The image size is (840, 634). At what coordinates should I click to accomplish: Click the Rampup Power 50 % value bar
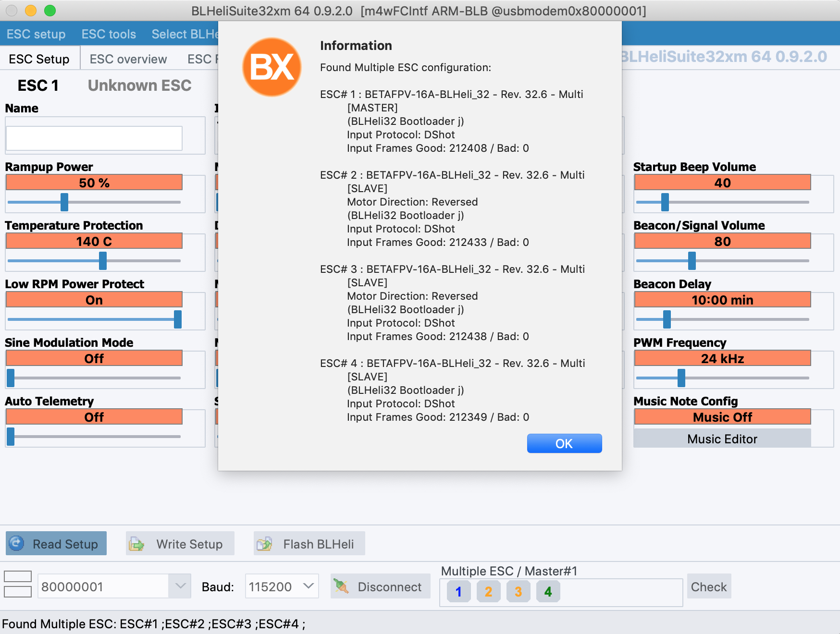[x=94, y=183]
